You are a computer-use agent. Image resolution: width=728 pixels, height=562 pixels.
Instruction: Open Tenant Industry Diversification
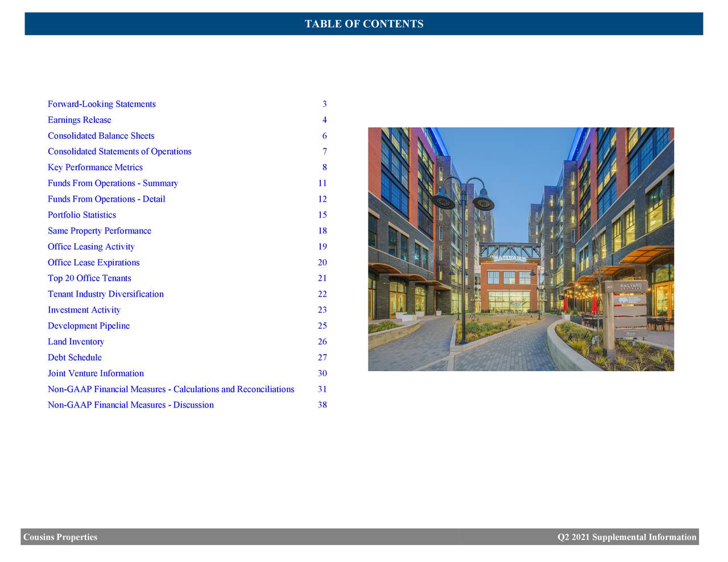[x=106, y=294]
